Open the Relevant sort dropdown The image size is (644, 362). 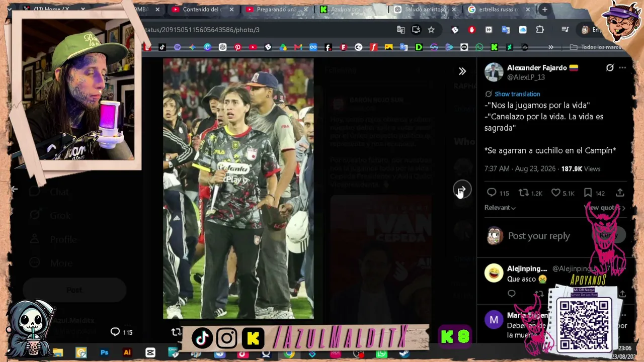click(500, 208)
